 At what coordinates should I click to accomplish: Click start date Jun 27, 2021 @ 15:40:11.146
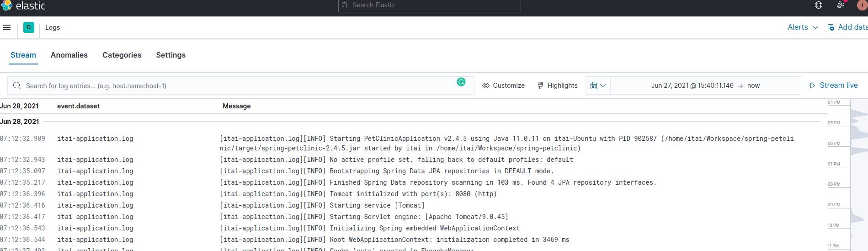point(692,85)
